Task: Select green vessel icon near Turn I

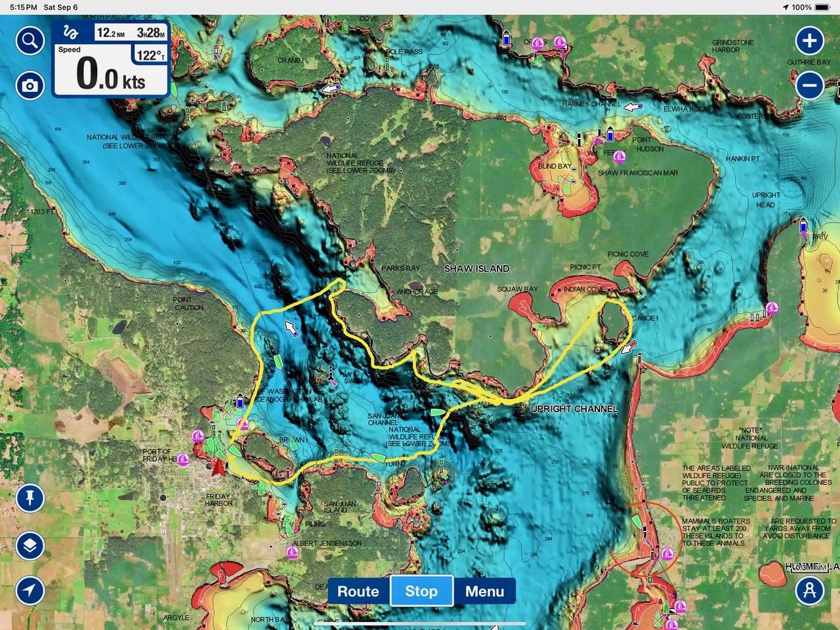Action: pyautogui.click(x=377, y=457)
